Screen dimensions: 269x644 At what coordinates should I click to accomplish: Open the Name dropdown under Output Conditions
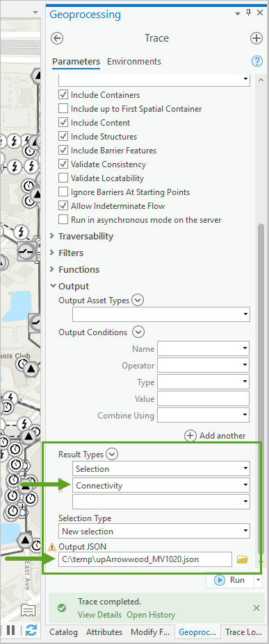203,349
